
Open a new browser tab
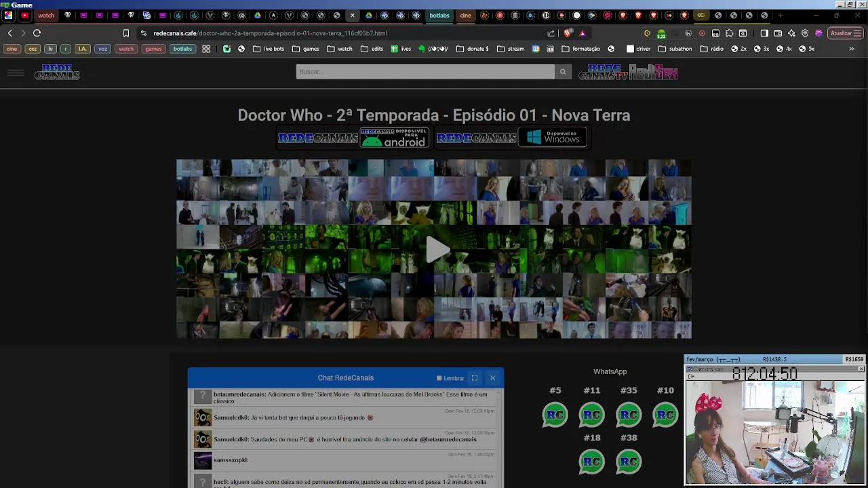pos(781,15)
